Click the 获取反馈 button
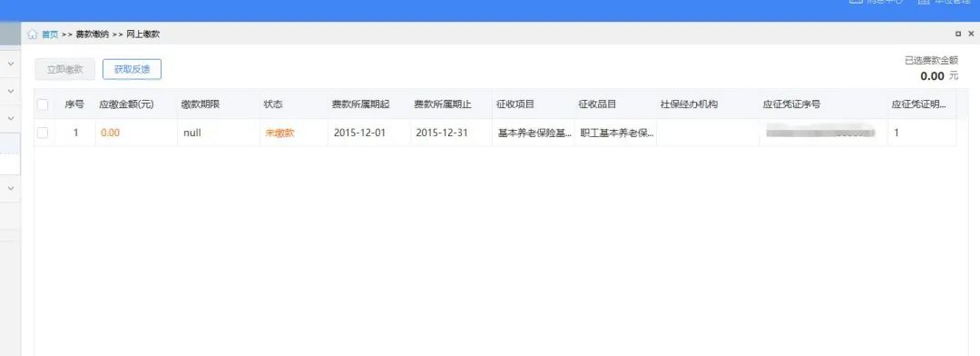The height and width of the screenshot is (356, 980). point(132,69)
